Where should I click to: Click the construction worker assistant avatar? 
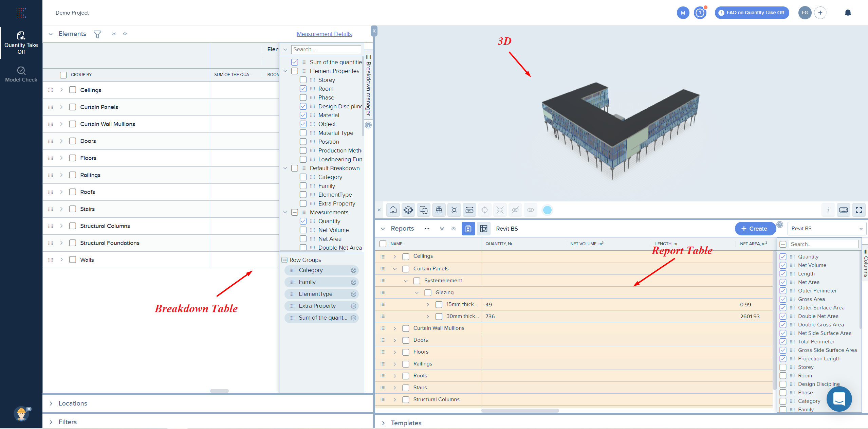(21, 414)
